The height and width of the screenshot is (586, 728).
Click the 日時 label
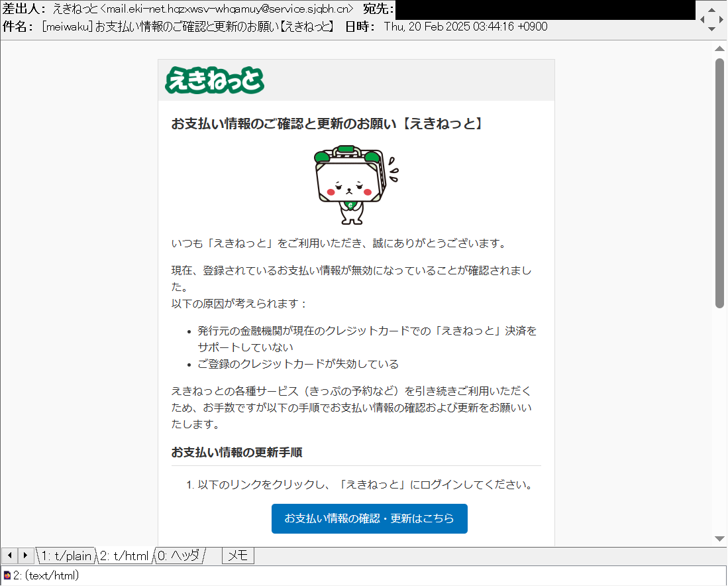coord(360,27)
